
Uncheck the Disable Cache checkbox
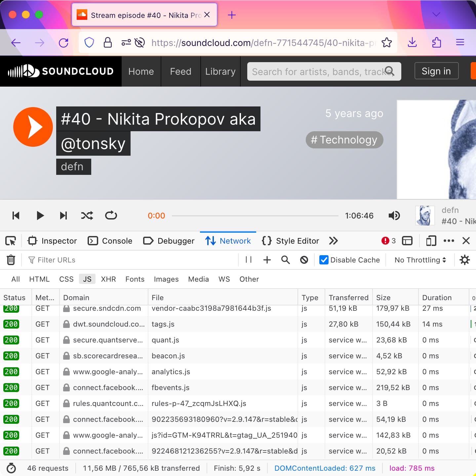[324, 260]
